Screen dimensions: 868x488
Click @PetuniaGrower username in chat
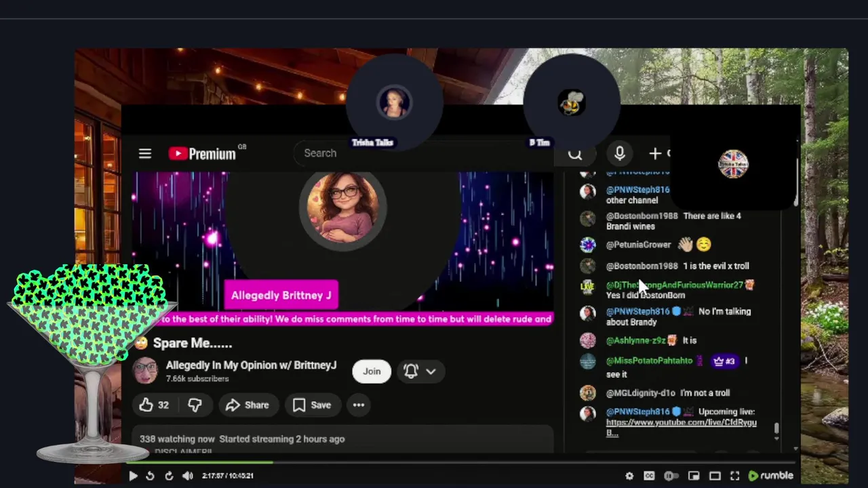click(x=638, y=245)
